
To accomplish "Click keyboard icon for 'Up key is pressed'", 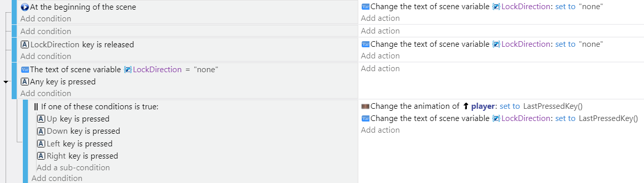I will pos(41,119).
